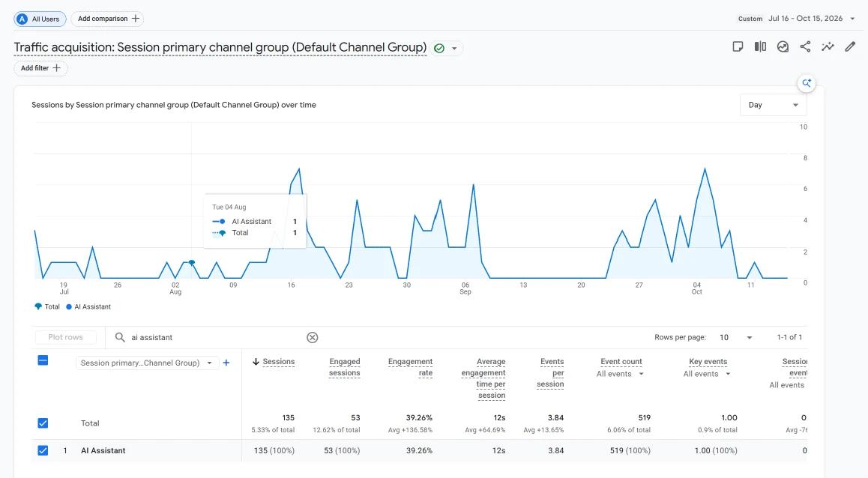
Task: Click Add filter button
Action: [x=40, y=68]
